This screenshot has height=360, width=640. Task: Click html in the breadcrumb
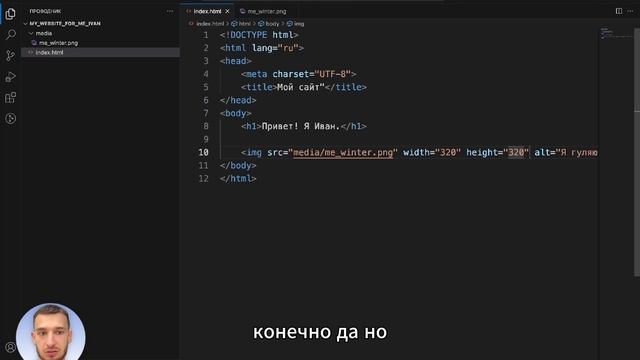point(244,24)
